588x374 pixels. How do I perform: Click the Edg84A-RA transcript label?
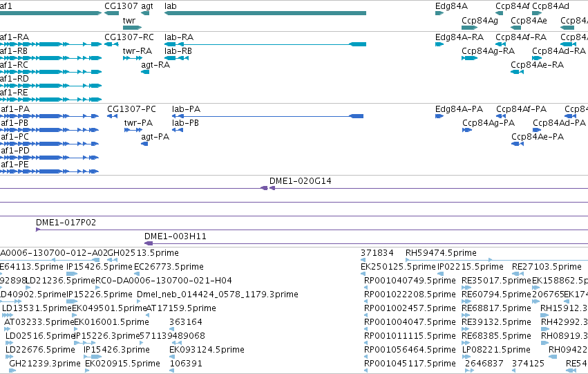pos(459,37)
